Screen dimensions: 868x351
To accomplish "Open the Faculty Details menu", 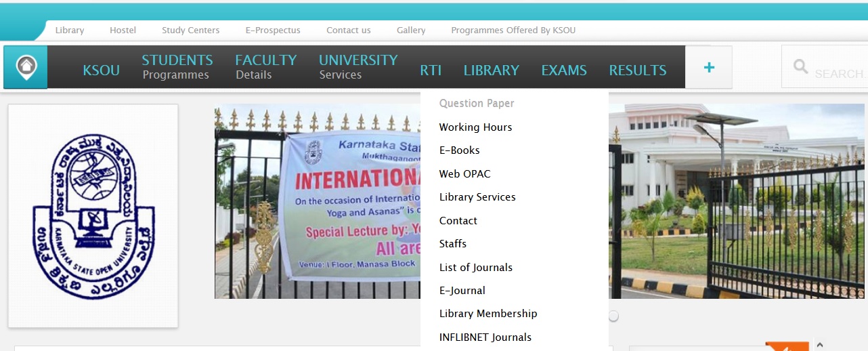I will (265, 67).
